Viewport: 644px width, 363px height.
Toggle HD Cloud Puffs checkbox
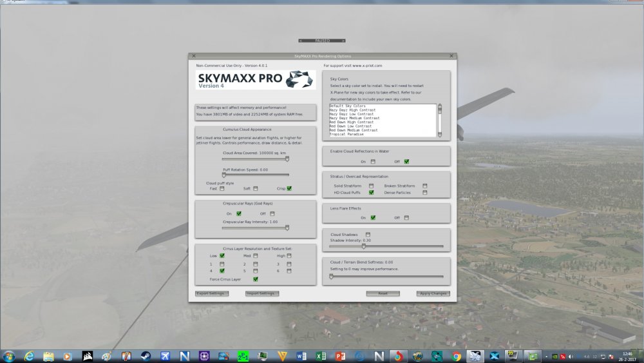coord(372,192)
